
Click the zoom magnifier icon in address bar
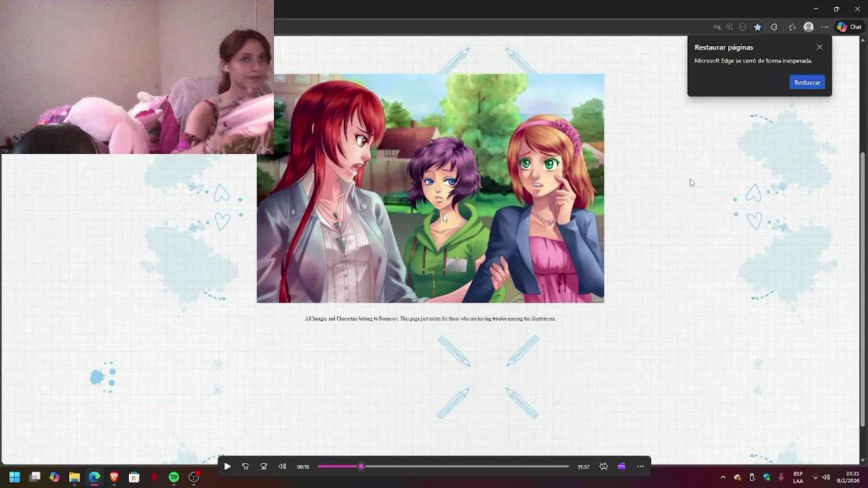tap(730, 27)
